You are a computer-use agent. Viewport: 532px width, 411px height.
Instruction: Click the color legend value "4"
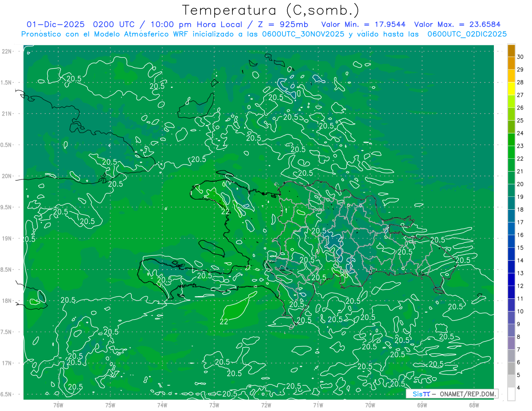pos(519,388)
